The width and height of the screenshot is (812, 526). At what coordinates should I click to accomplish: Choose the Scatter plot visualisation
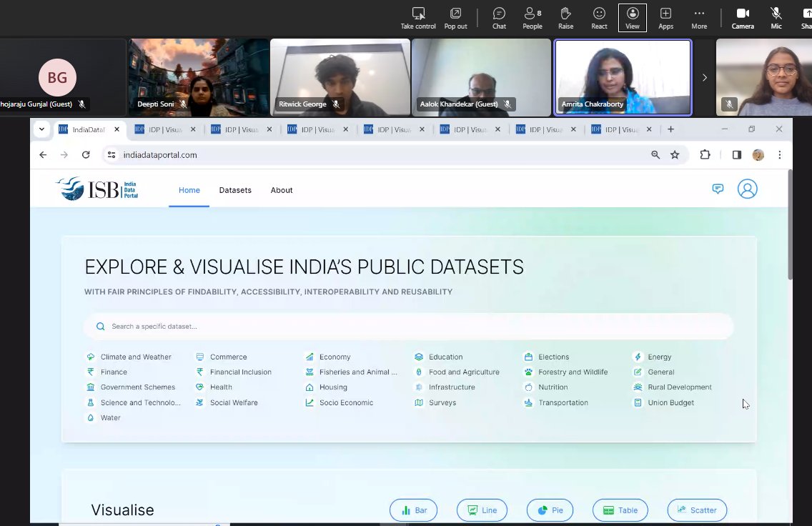click(697, 510)
